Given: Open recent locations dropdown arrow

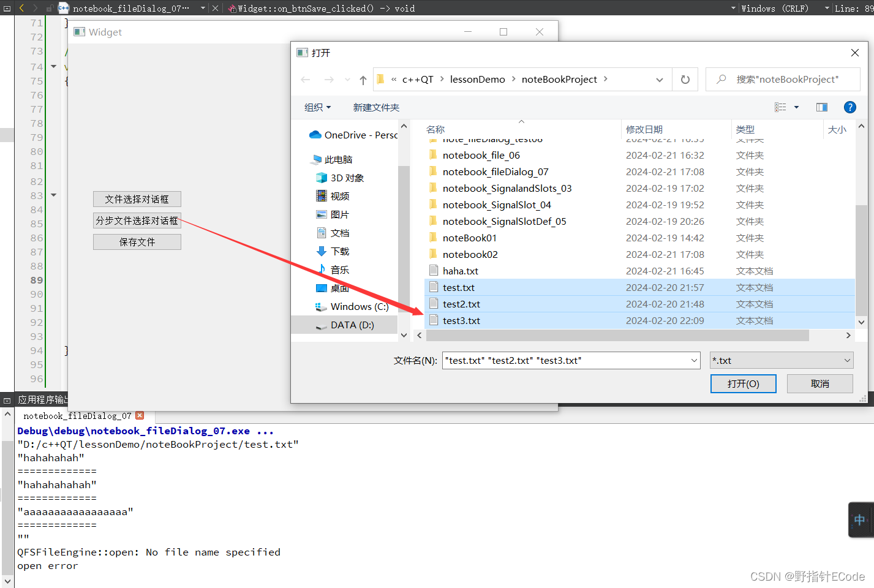Looking at the screenshot, I should point(347,80).
